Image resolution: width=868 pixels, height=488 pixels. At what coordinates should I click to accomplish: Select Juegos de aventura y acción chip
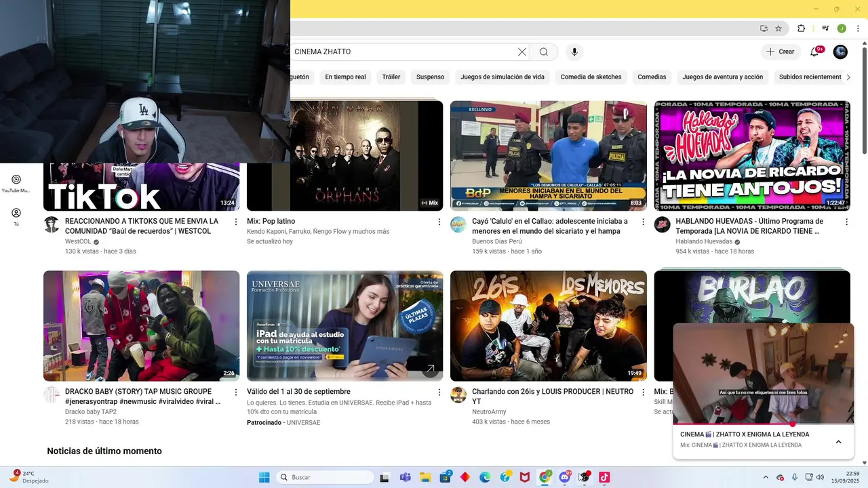tap(723, 77)
